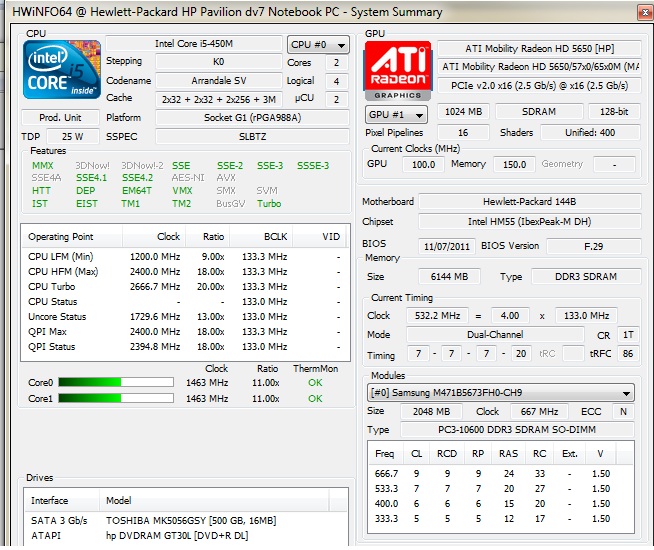Click the BCLK column header
Viewport: 654px width, 550px height.
coord(261,236)
